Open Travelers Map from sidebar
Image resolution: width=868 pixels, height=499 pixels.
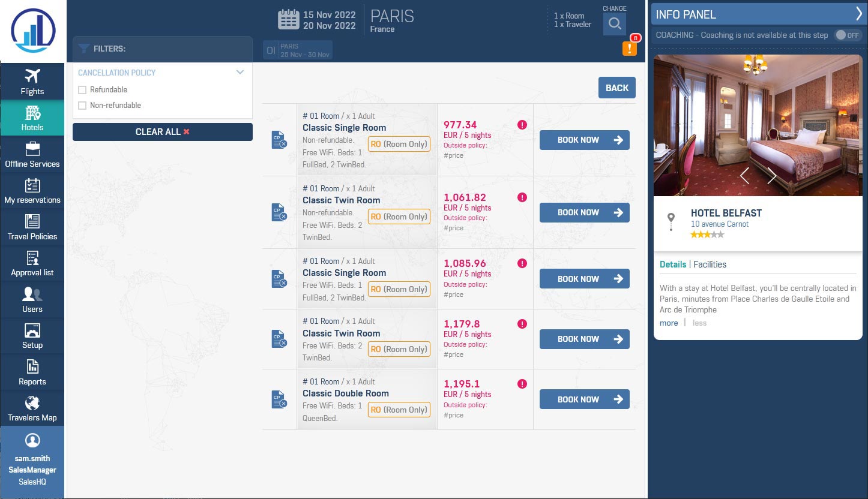(x=32, y=408)
